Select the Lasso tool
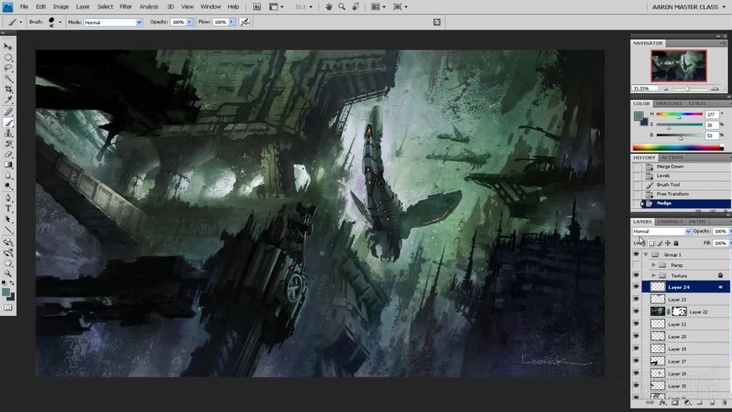 point(8,68)
